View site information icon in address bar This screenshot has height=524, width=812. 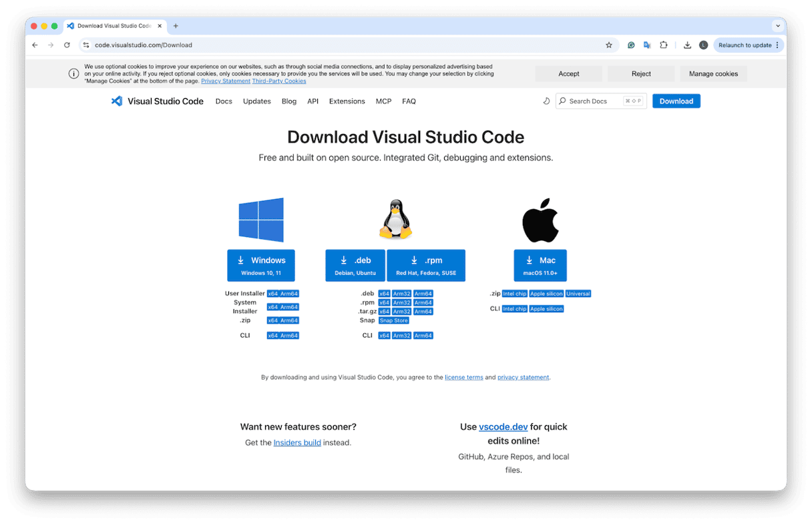(86, 45)
